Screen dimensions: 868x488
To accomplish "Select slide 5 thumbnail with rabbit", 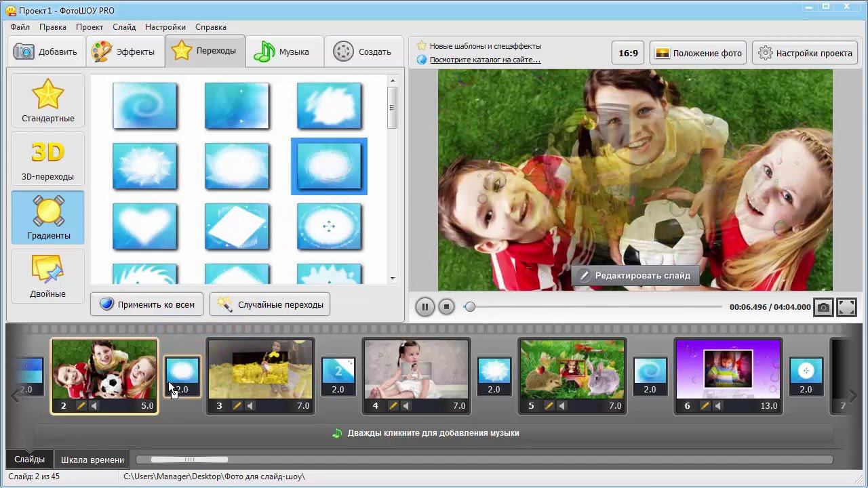I will [x=572, y=369].
